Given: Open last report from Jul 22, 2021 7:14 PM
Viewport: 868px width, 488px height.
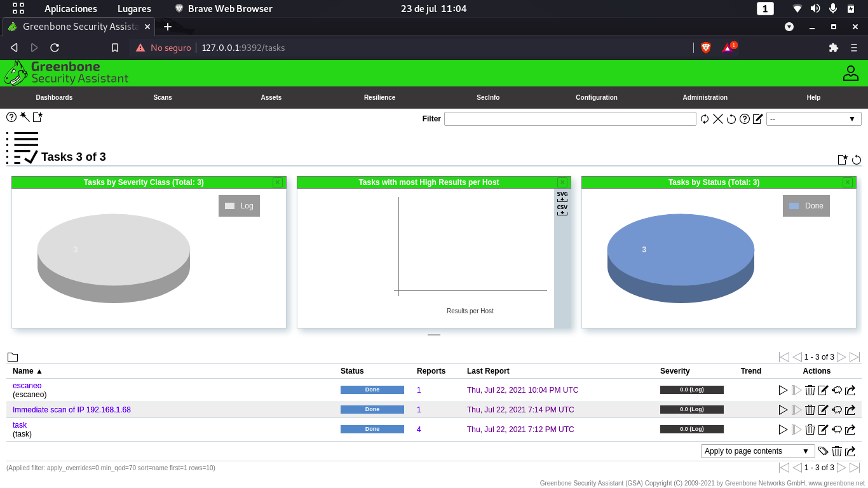Looking at the screenshot, I should tap(520, 410).
